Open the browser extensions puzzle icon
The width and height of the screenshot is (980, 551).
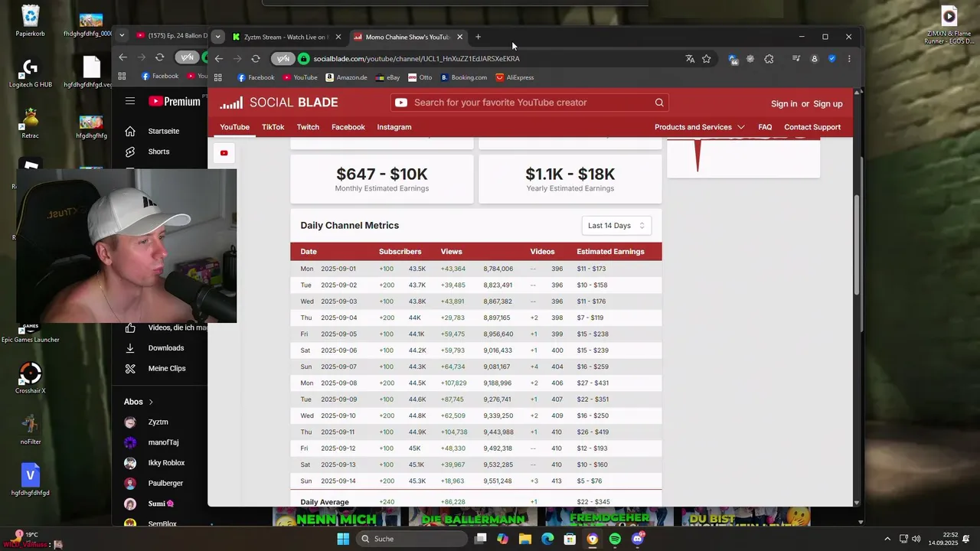[769, 58]
